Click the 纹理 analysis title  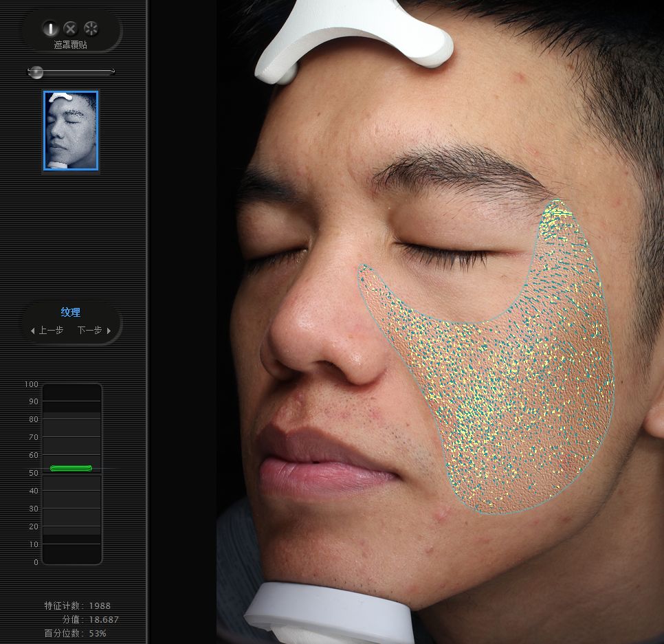[71, 312]
